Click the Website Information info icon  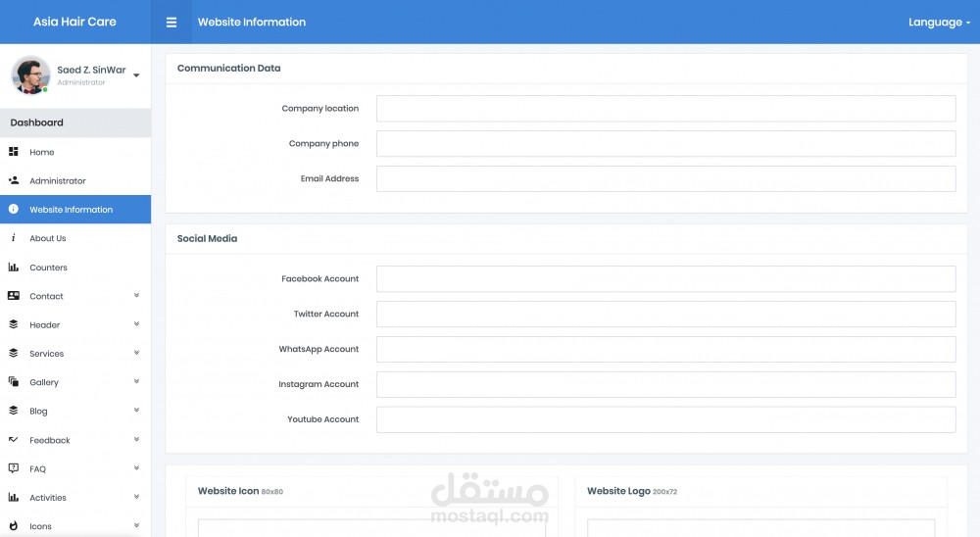(13, 209)
